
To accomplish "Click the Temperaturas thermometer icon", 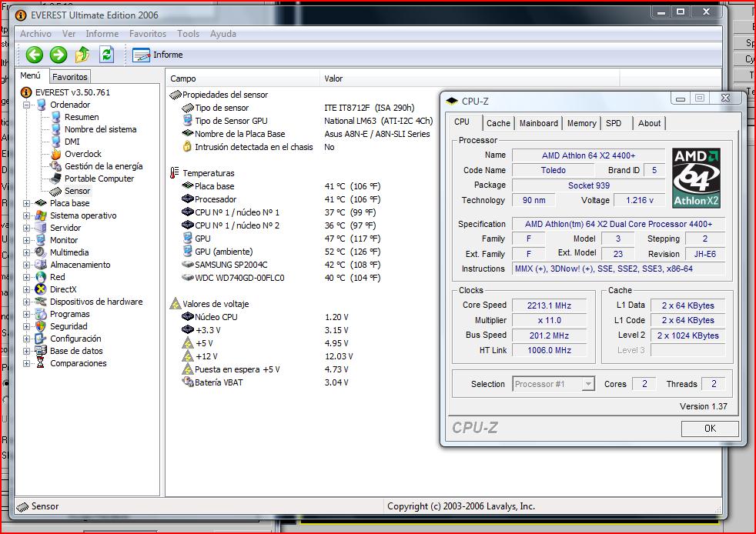I will 175,172.
